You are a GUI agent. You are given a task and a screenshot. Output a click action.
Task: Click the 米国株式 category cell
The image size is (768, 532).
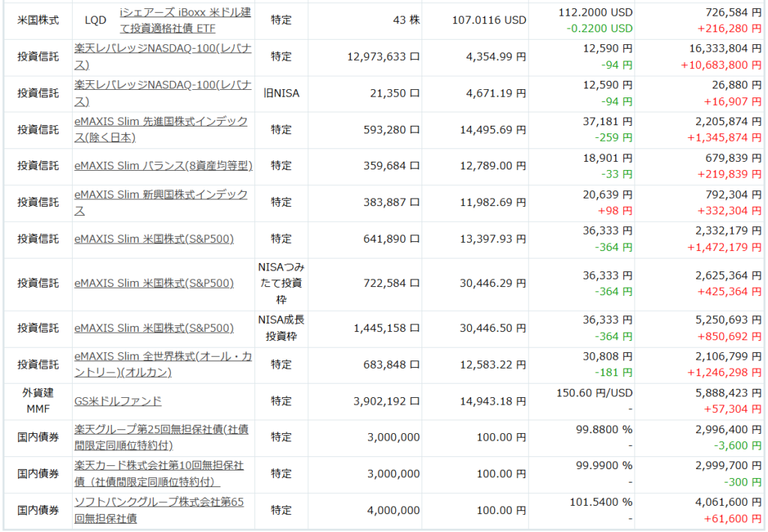click(37, 20)
